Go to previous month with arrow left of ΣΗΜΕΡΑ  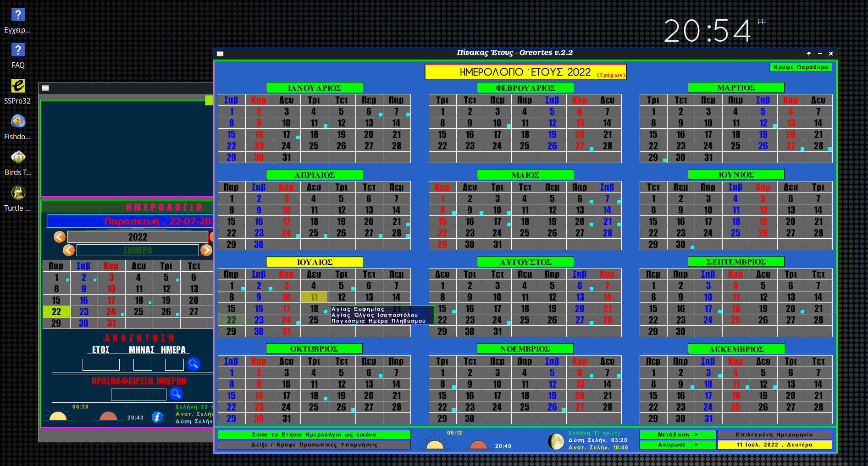(x=69, y=250)
